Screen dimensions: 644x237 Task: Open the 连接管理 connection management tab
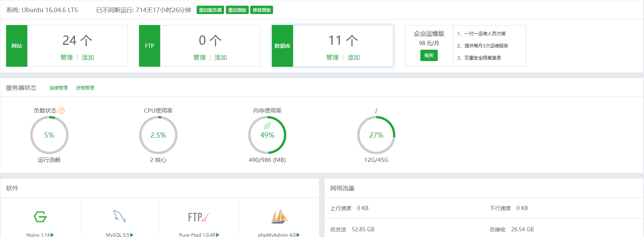point(58,88)
